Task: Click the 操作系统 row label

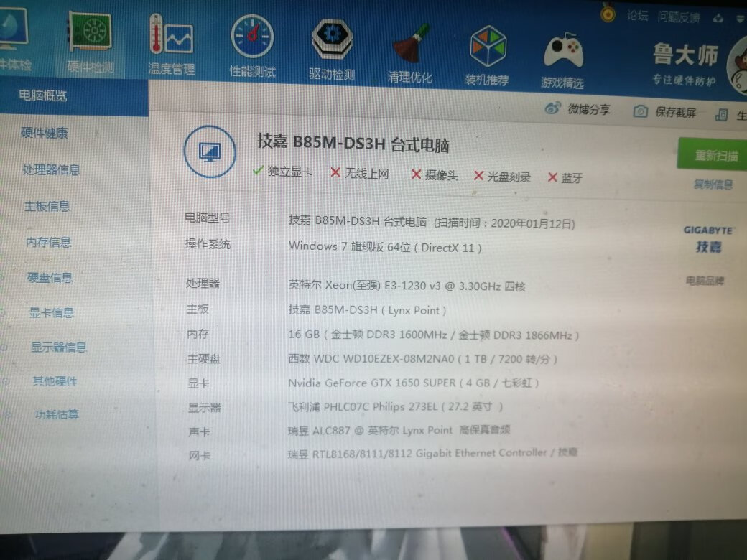Action: (208, 244)
